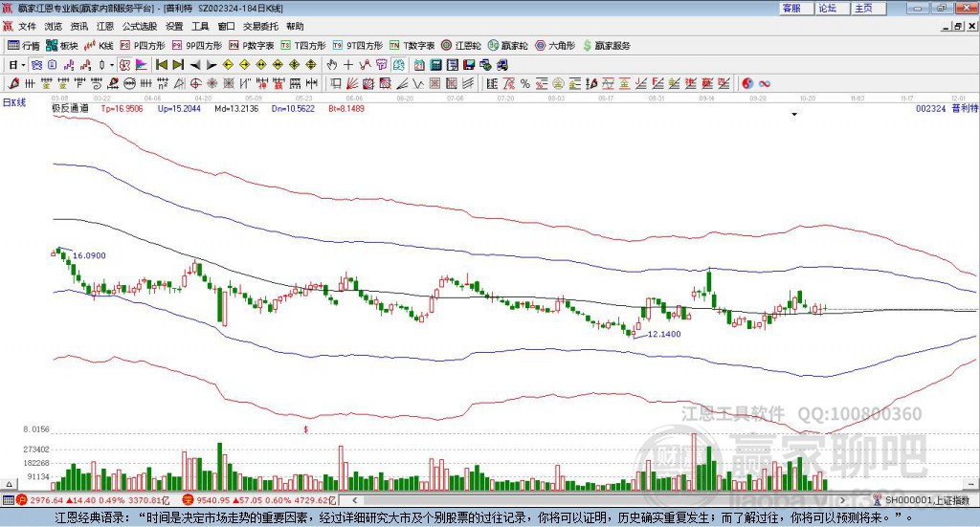Select the n² tool icon

pyautogui.click(x=163, y=83)
